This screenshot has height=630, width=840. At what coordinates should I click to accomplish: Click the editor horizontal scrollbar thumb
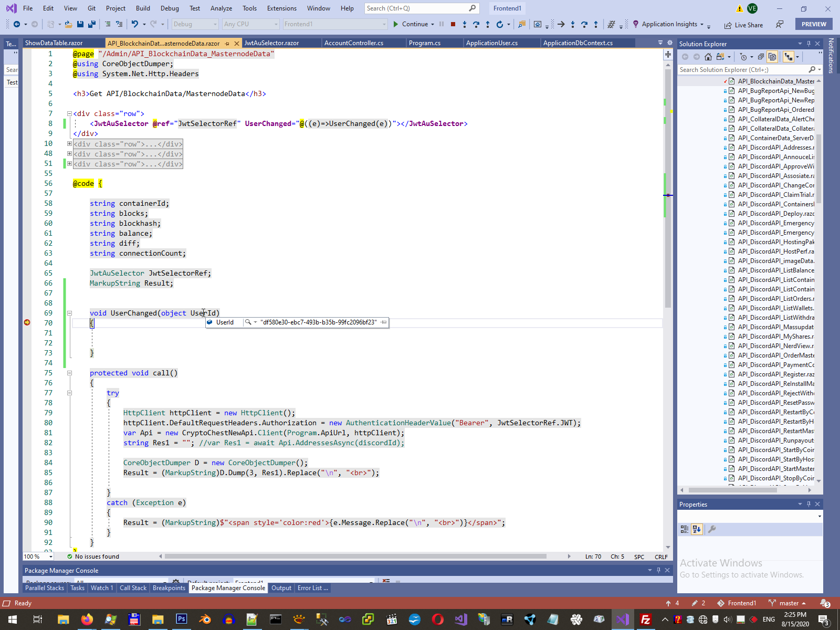point(355,556)
